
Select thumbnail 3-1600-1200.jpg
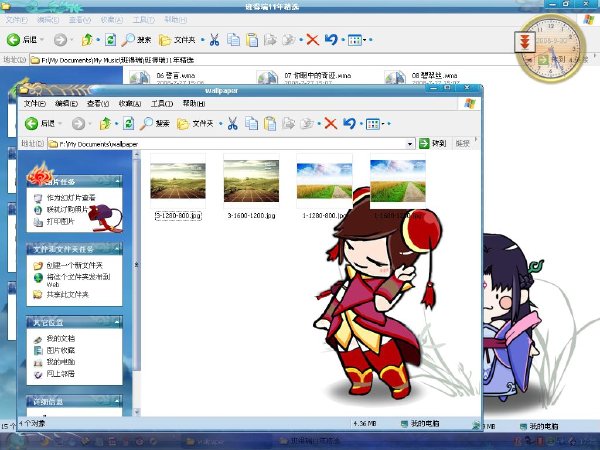point(251,181)
